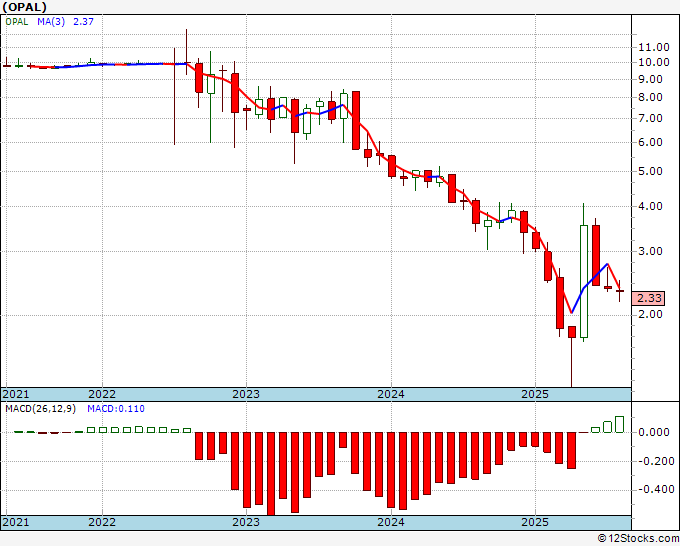680x546 pixels.
Task: Select the OPAL legend label
Action: (17, 22)
